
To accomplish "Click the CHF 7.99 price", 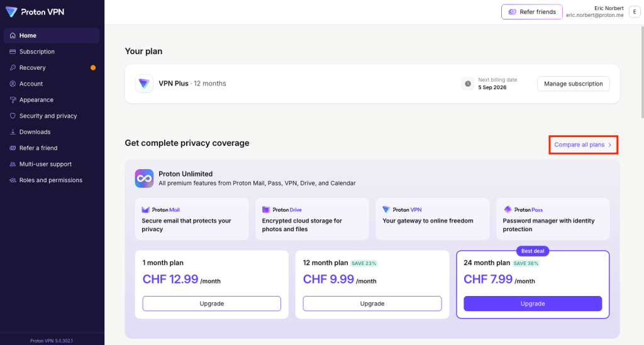I will [488, 280].
